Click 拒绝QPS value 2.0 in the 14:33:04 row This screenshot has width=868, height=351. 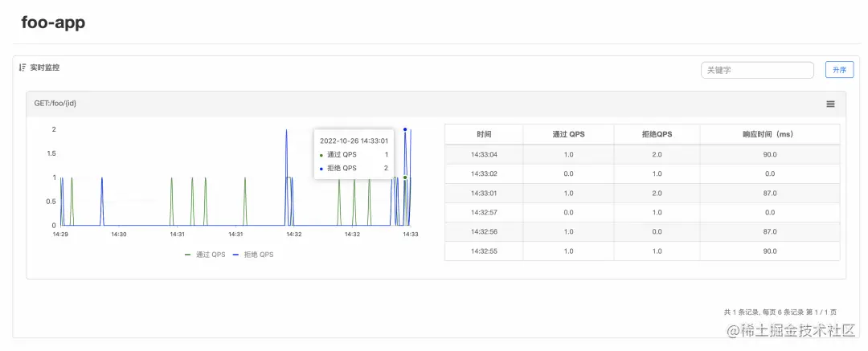point(657,154)
